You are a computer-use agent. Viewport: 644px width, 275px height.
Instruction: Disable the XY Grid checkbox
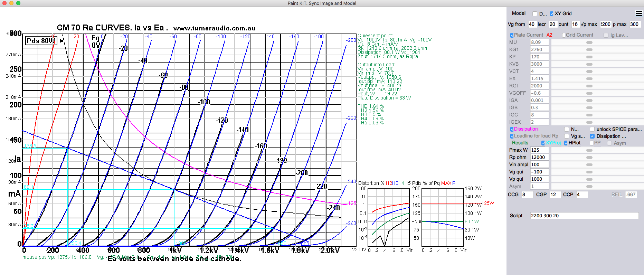point(551,14)
